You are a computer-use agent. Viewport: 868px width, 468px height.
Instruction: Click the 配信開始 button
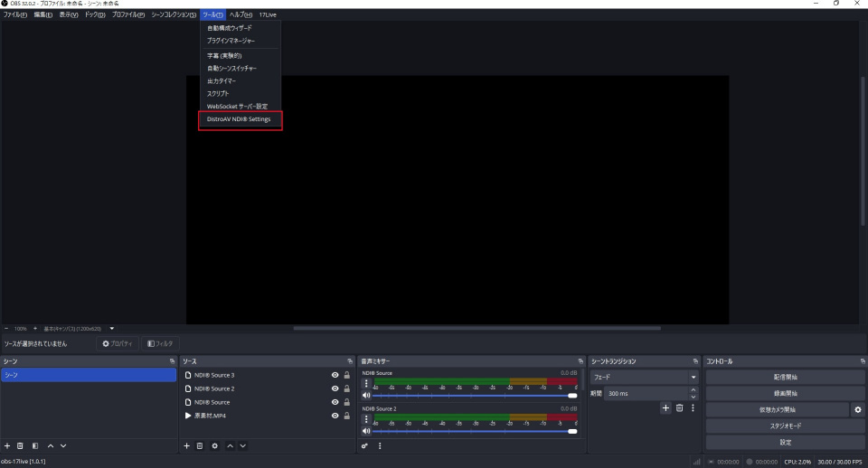point(784,376)
